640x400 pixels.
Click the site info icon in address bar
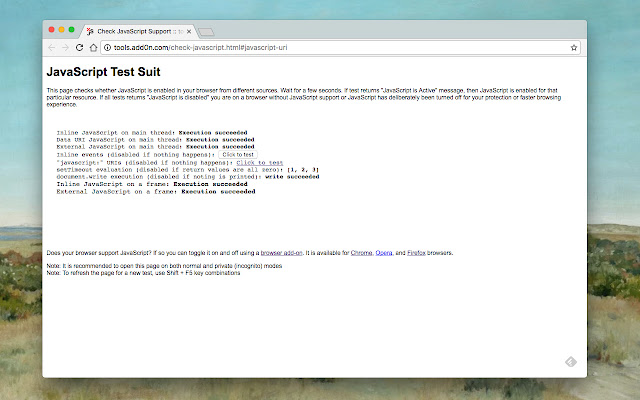[x=108, y=47]
